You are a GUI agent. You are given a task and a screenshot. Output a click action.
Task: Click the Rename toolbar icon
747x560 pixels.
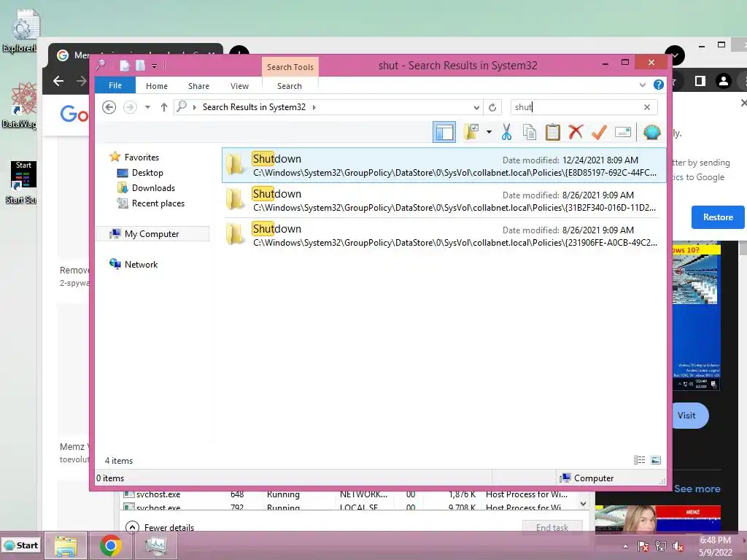coord(623,132)
